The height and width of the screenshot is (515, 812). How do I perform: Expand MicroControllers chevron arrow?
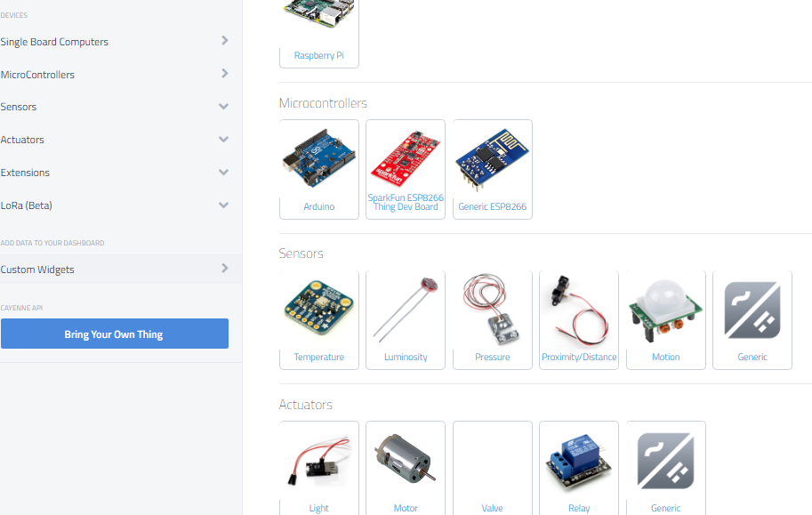pyautogui.click(x=225, y=74)
